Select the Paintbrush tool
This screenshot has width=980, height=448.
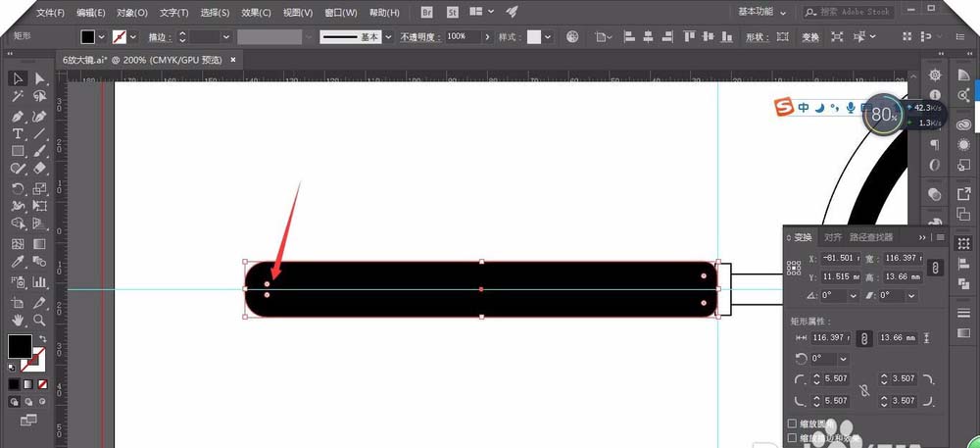coord(39,151)
